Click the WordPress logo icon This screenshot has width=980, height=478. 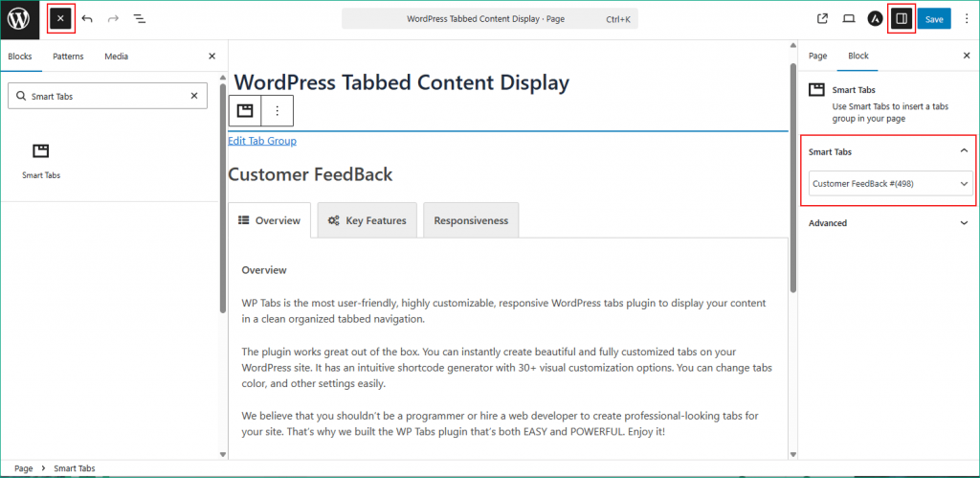pyautogui.click(x=19, y=19)
